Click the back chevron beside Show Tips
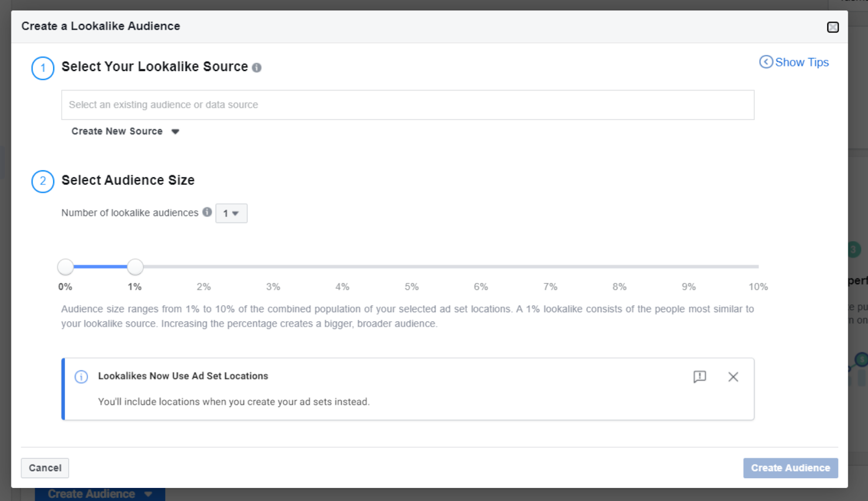Viewport: 868px width, 501px height. 765,62
